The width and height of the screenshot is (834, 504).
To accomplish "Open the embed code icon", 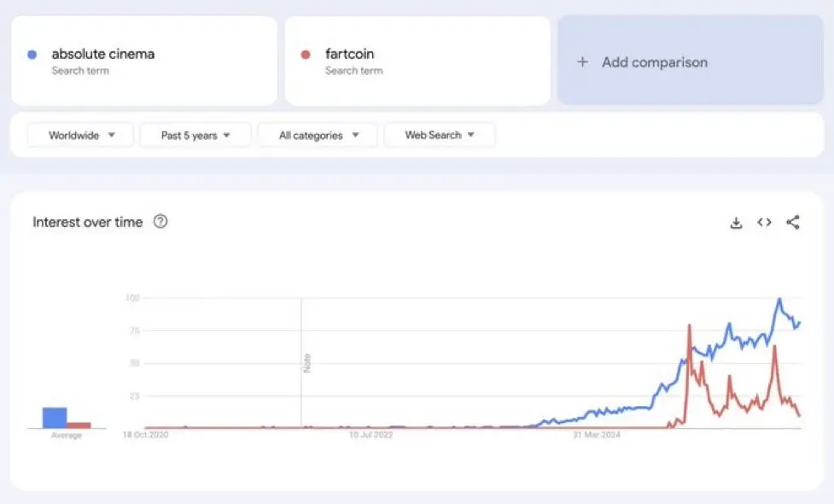I will (x=764, y=223).
